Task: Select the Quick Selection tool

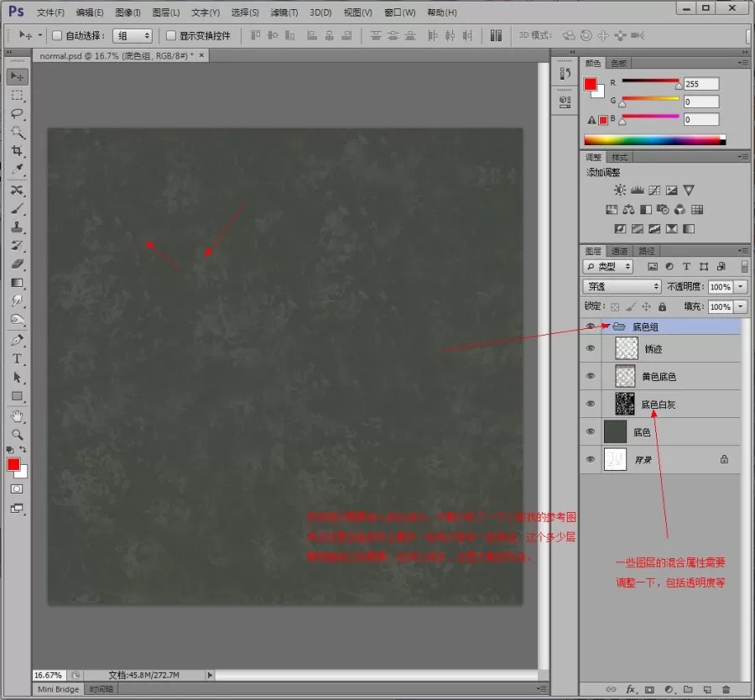Action: pos(18,132)
